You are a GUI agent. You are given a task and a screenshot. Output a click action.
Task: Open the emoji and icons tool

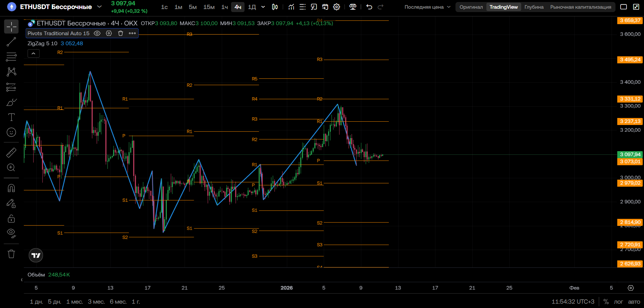click(11, 132)
